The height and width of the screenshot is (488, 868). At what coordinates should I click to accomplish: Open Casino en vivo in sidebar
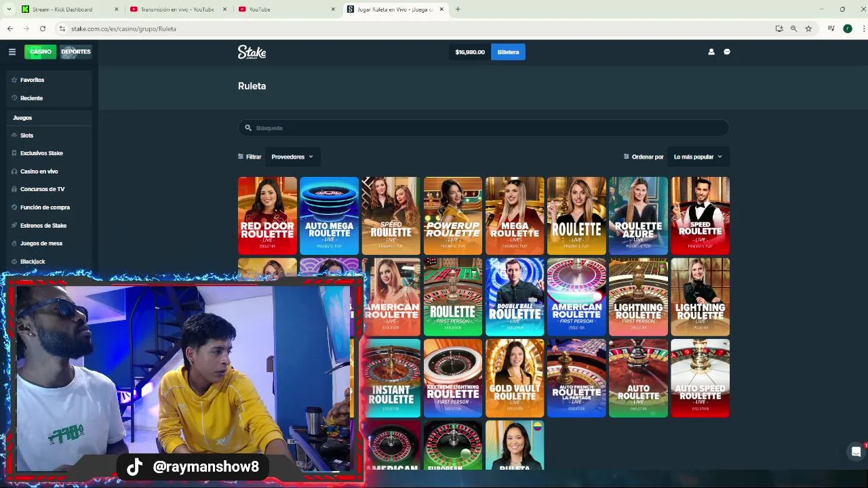coord(39,171)
